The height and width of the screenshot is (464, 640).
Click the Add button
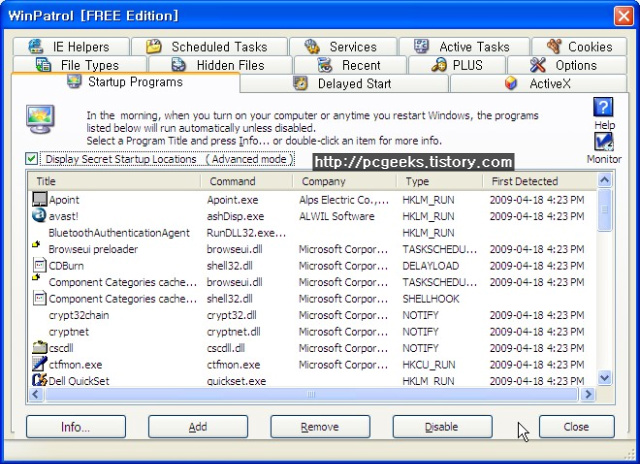[198, 427]
